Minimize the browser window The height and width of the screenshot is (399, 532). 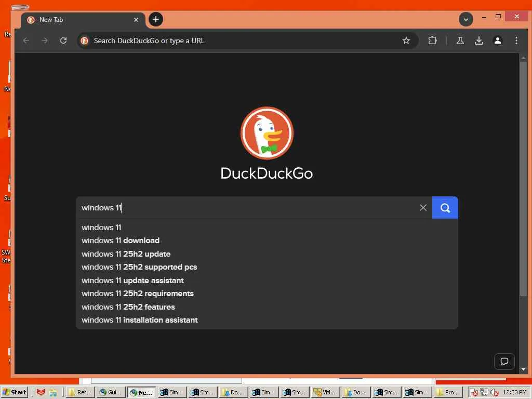[484, 17]
